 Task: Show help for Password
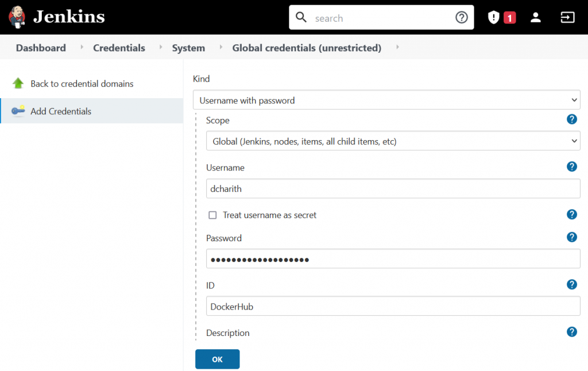pos(571,237)
